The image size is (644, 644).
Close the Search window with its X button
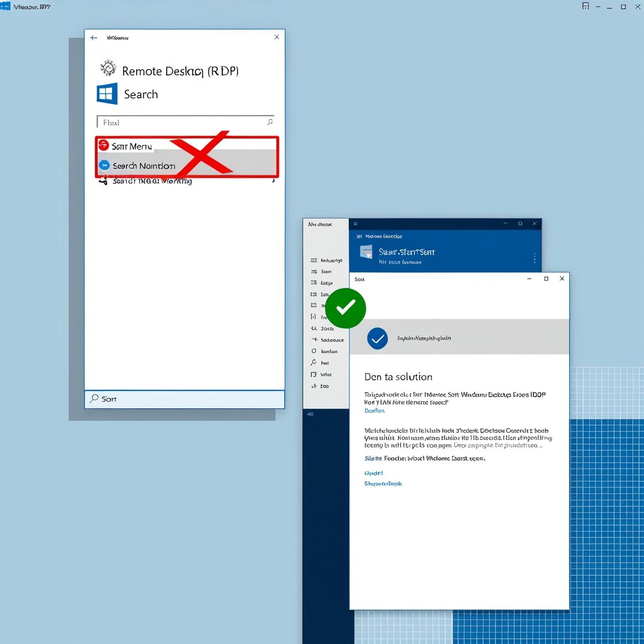(277, 37)
